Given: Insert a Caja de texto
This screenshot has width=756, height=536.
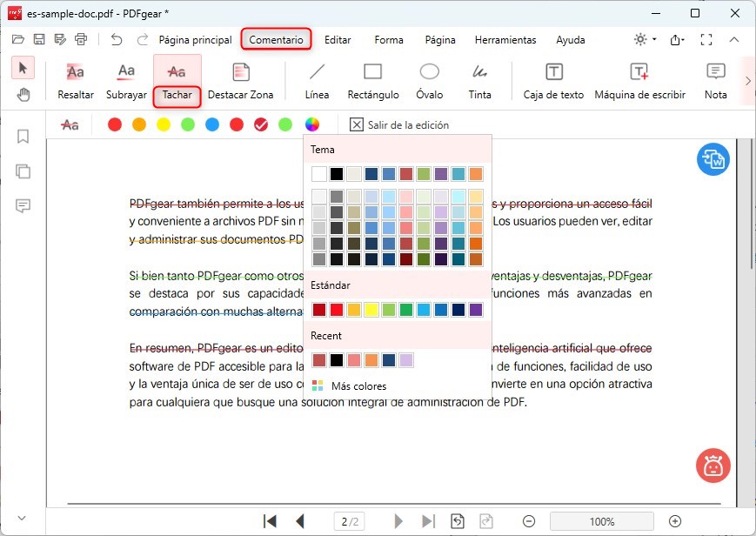Looking at the screenshot, I should 553,81.
